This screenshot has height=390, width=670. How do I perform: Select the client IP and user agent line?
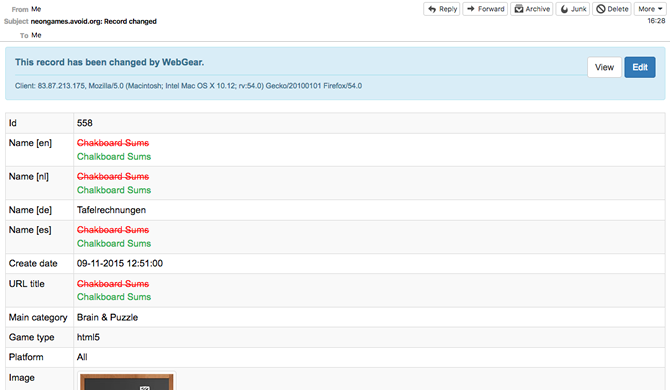[188, 86]
